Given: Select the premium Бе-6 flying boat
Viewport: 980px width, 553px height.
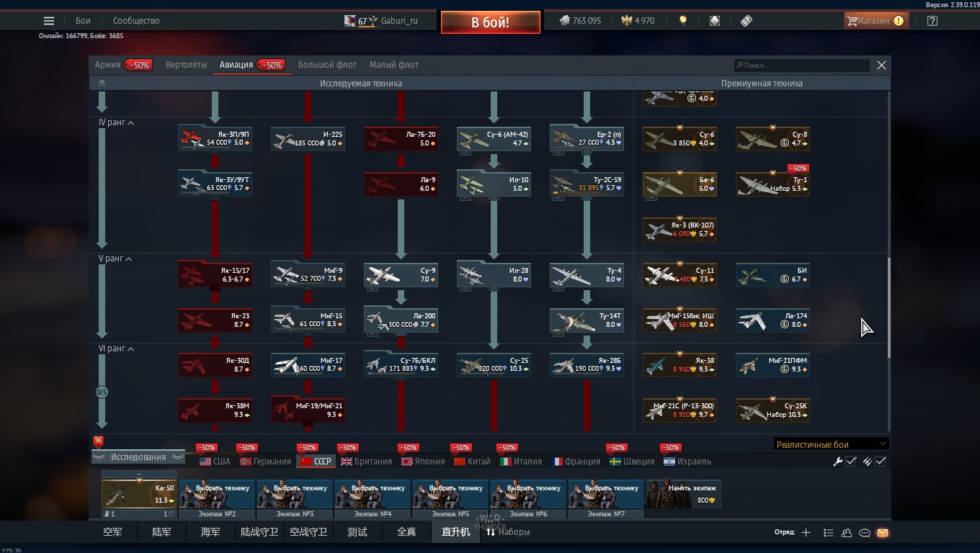Looking at the screenshot, I should [680, 184].
